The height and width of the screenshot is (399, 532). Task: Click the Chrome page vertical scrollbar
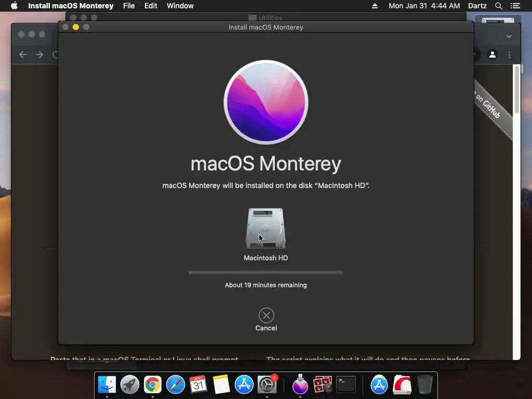point(516,89)
